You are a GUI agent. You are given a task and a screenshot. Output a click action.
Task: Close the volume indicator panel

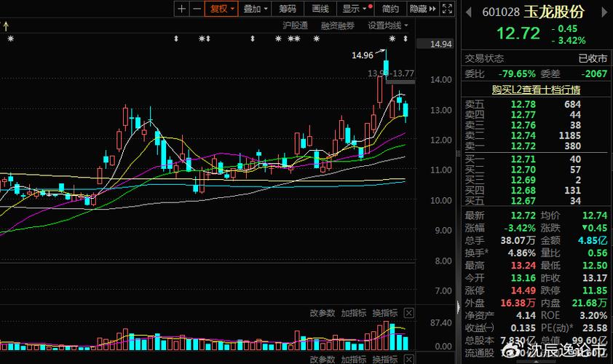click(408, 313)
